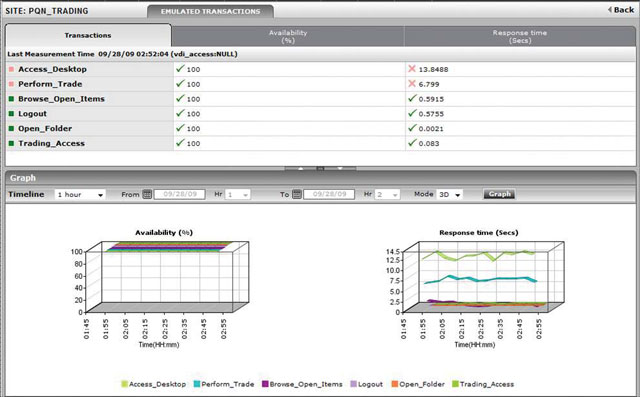Click the From date input field

point(180,195)
